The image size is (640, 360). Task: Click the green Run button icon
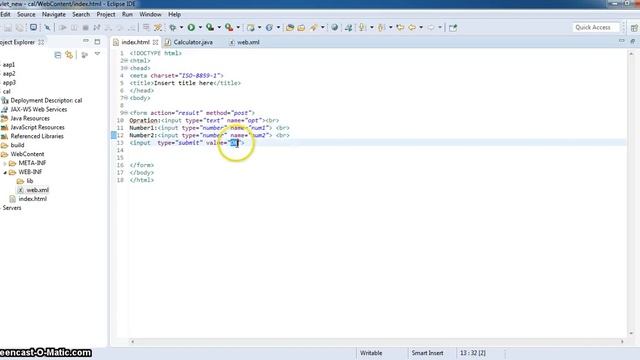click(191, 28)
